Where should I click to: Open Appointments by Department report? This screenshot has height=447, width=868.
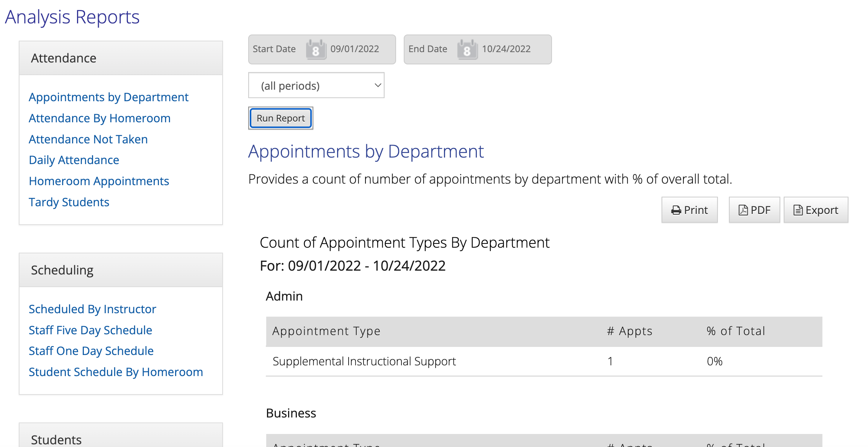pyautogui.click(x=108, y=97)
